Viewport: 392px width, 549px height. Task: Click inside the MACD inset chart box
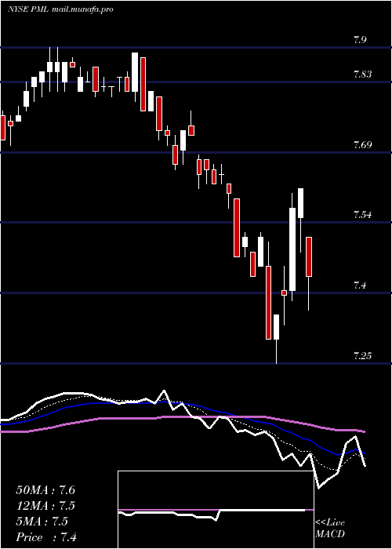coord(216,510)
